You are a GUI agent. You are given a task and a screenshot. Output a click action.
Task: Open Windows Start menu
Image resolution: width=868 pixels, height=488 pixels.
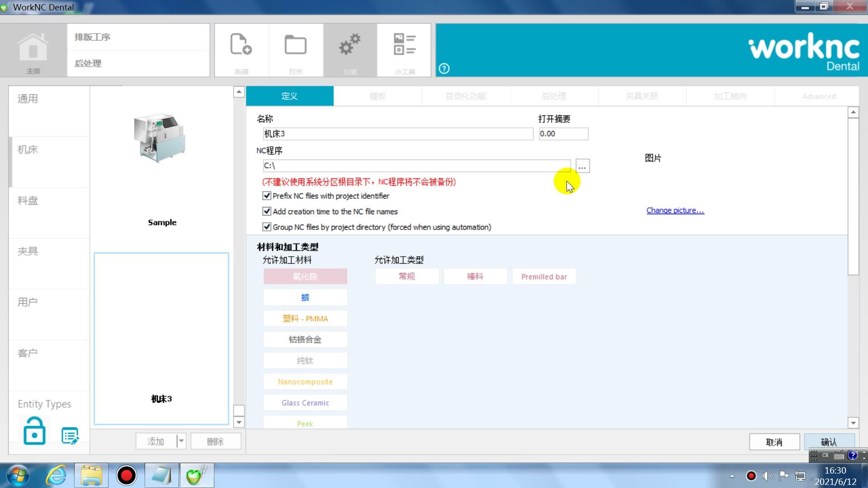point(18,476)
